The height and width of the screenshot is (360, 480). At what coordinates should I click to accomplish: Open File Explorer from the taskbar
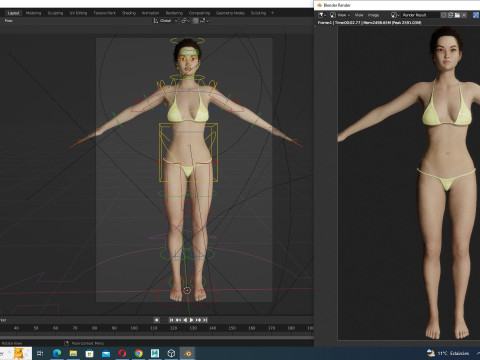[x=73, y=353]
